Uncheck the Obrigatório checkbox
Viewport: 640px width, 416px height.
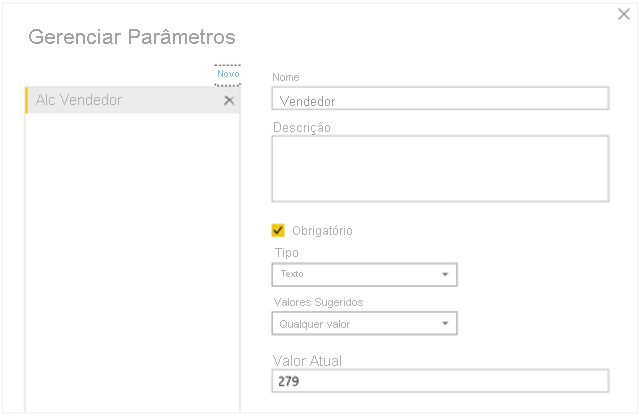click(279, 230)
